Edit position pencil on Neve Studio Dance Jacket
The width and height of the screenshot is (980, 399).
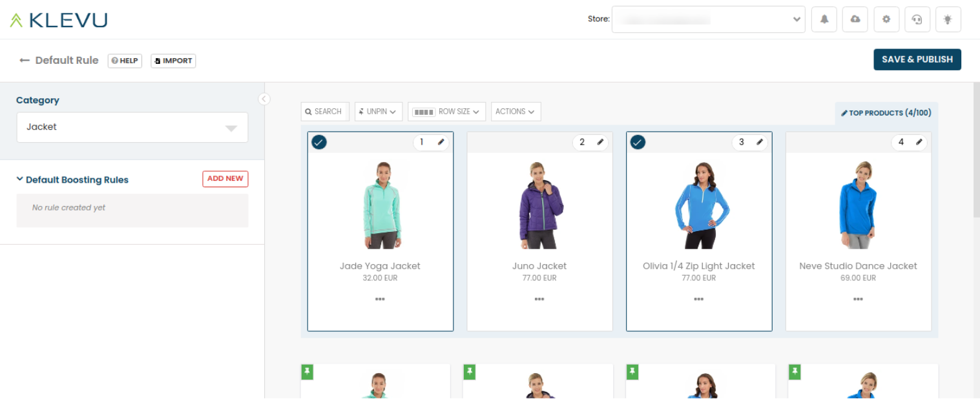tap(919, 142)
